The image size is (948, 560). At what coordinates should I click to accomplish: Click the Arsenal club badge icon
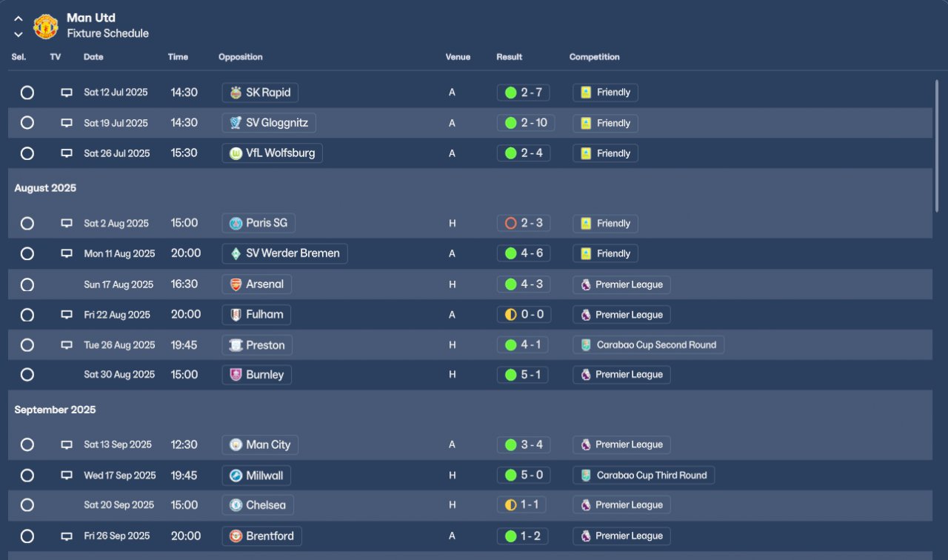[x=236, y=284]
